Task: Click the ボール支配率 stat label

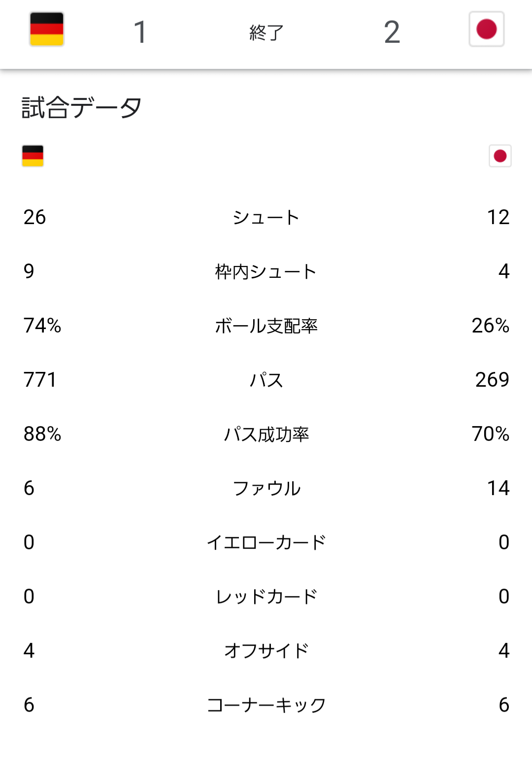Action: pyautogui.click(x=266, y=326)
